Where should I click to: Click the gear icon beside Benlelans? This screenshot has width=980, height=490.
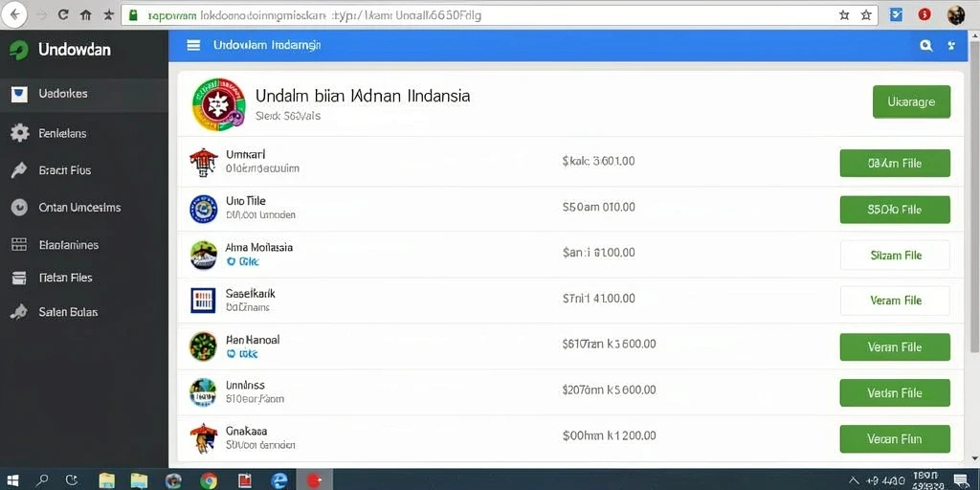19,132
